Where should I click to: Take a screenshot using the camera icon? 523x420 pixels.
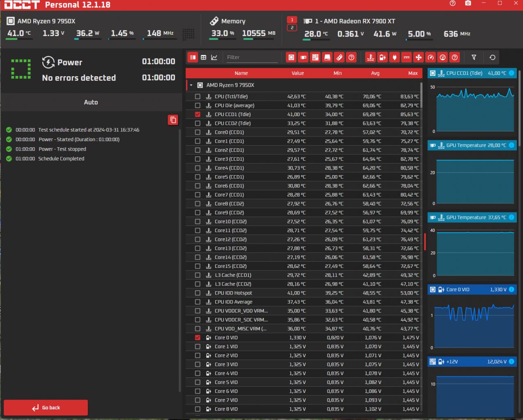point(468,3)
